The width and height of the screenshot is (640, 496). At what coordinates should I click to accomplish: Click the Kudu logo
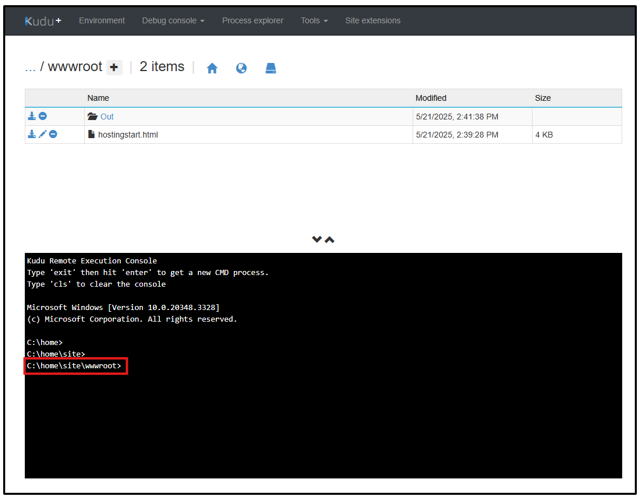click(43, 20)
